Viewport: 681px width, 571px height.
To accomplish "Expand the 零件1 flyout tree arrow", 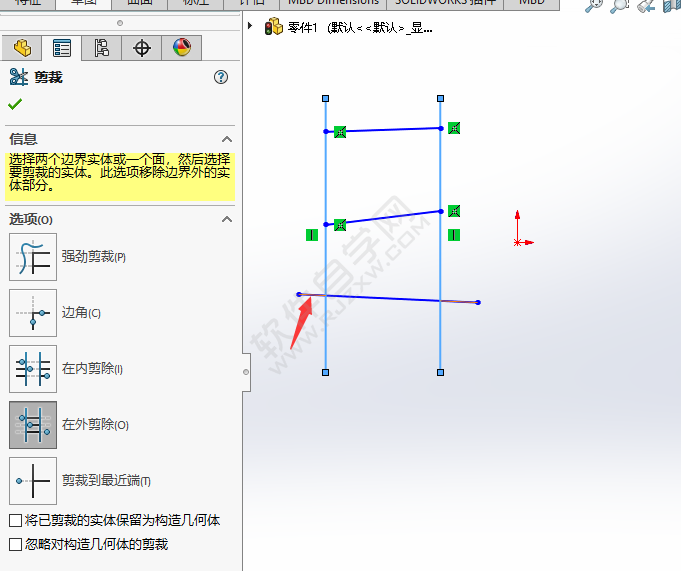I will (x=250, y=26).
